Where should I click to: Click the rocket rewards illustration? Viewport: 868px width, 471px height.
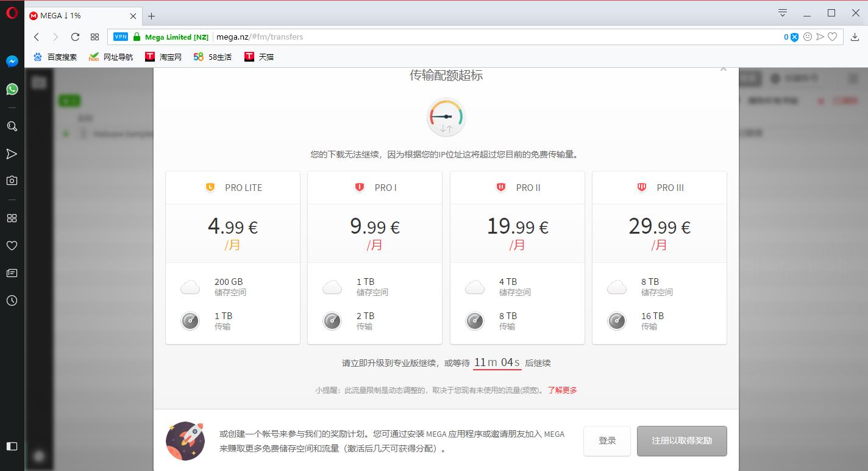click(x=185, y=440)
